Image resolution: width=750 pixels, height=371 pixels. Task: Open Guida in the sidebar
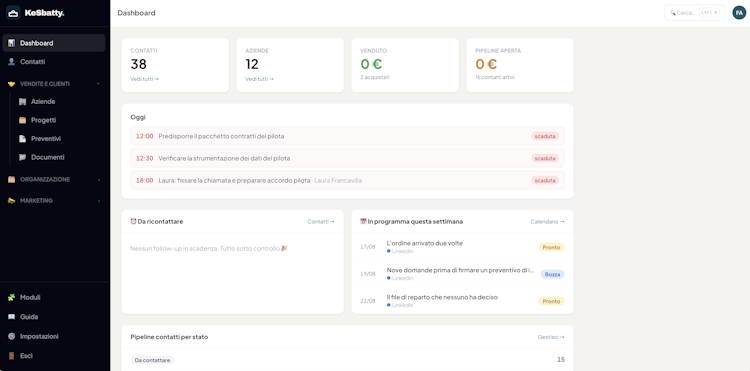pos(54,317)
